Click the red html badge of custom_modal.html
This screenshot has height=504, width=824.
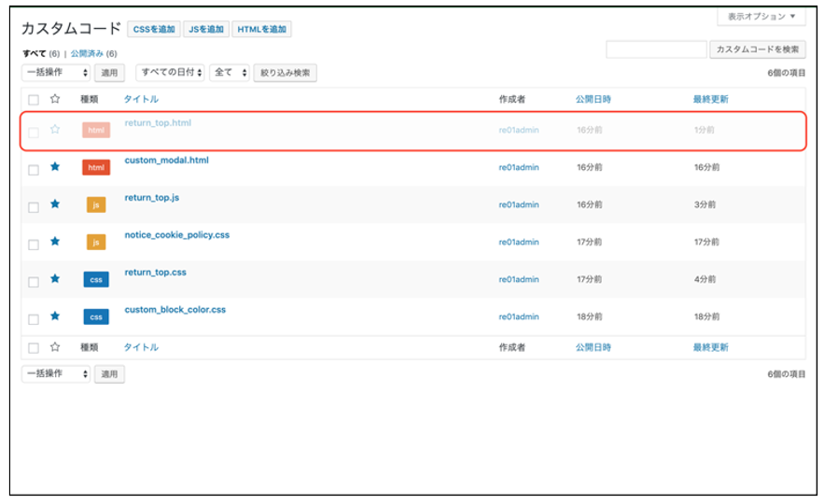click(x=96, y=168)
